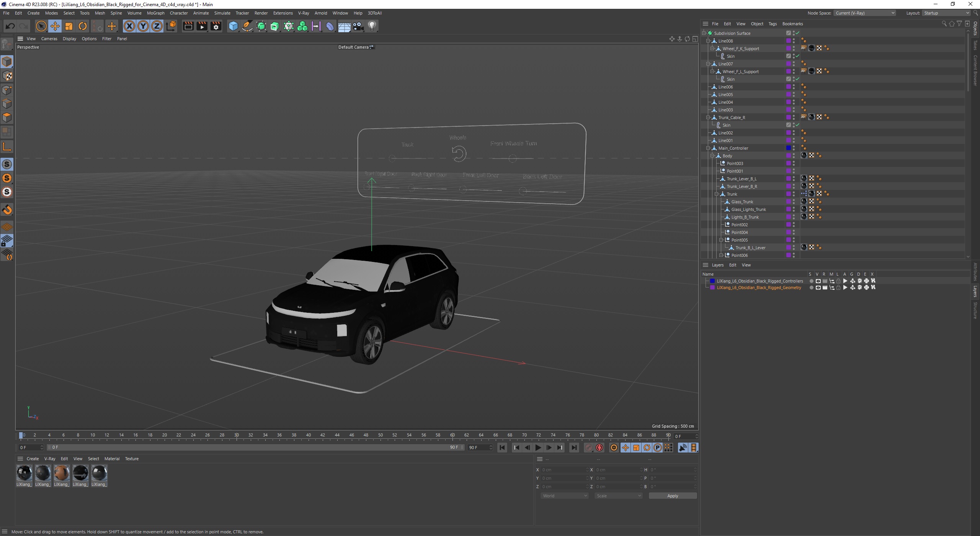Select Texture mode checkerboard cube icon
The image size is (980, 536).
pos(7,76)
